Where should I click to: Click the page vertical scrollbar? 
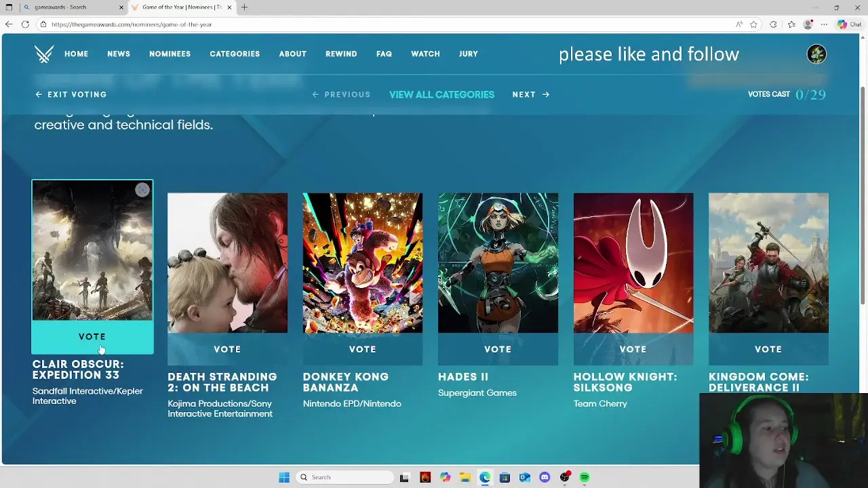pos(863,197)
